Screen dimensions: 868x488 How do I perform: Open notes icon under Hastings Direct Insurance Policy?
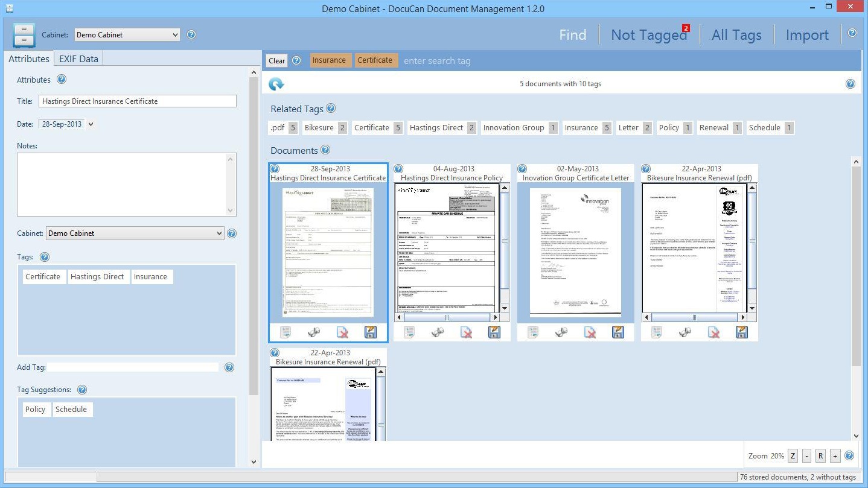(x=409, y=332)
